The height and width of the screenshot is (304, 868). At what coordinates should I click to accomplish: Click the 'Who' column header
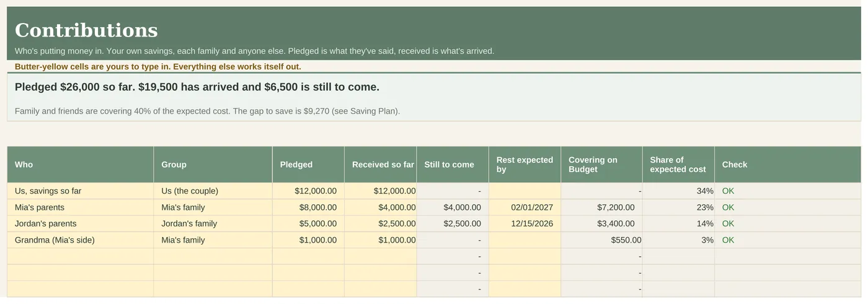[81, 164]
